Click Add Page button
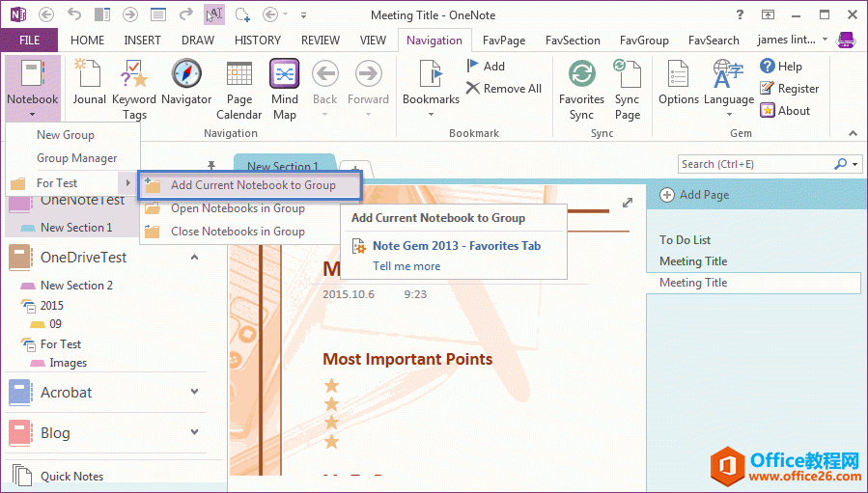Screen dimensions: 868x493 695,195
